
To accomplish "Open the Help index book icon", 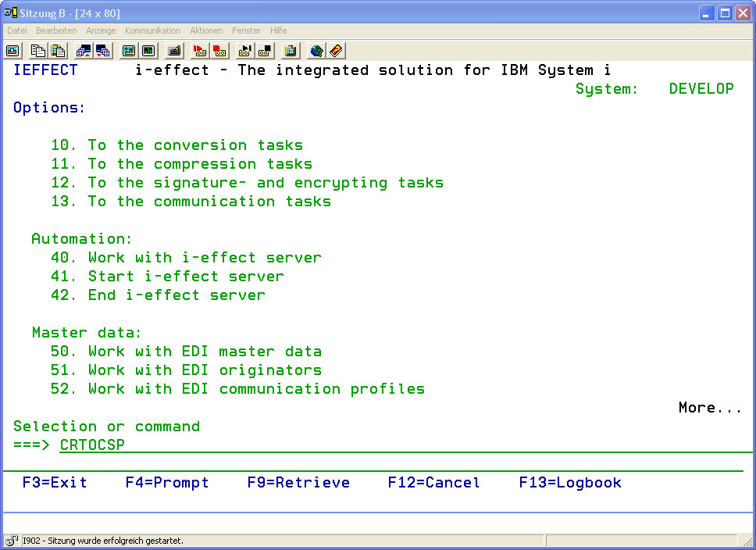I will [x=336, y=51].
